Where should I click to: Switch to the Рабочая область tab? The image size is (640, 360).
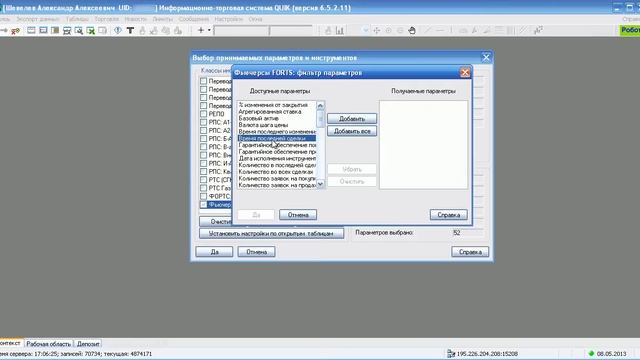click(x=48, y=344)
